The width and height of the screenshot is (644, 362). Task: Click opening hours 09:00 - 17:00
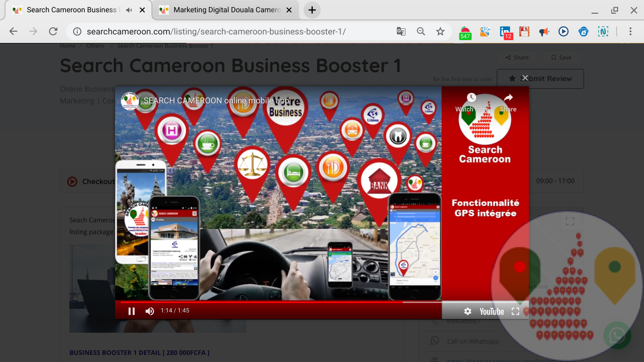pos(555,181)
